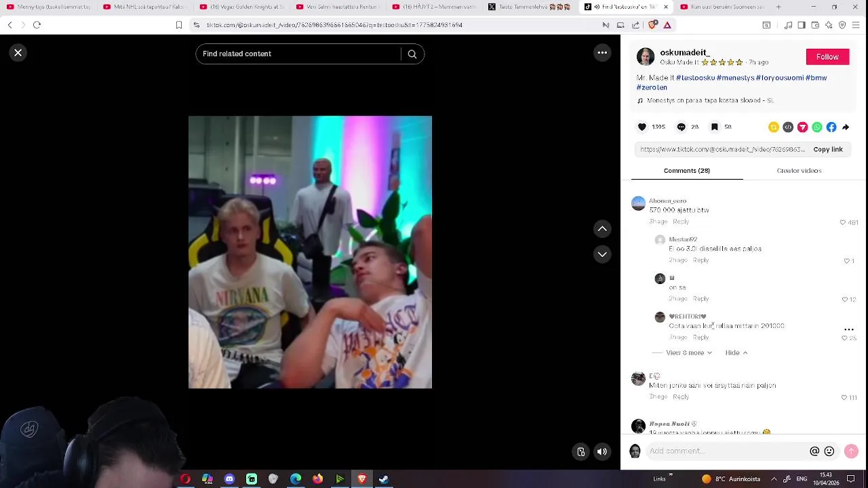
Task: Open comments via speech bubble icon
Action: tap(682, 127)
